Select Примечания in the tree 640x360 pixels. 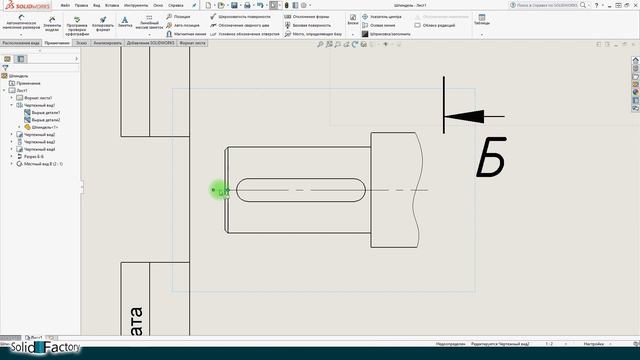[x=28, y=83]
